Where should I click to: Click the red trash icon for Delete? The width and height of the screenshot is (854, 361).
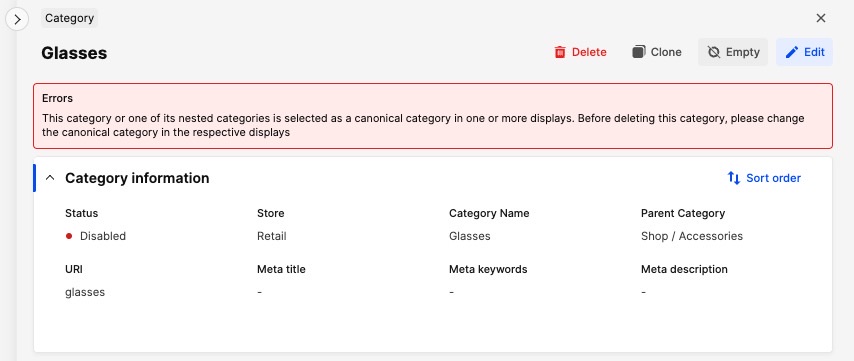tap(560, 52)
